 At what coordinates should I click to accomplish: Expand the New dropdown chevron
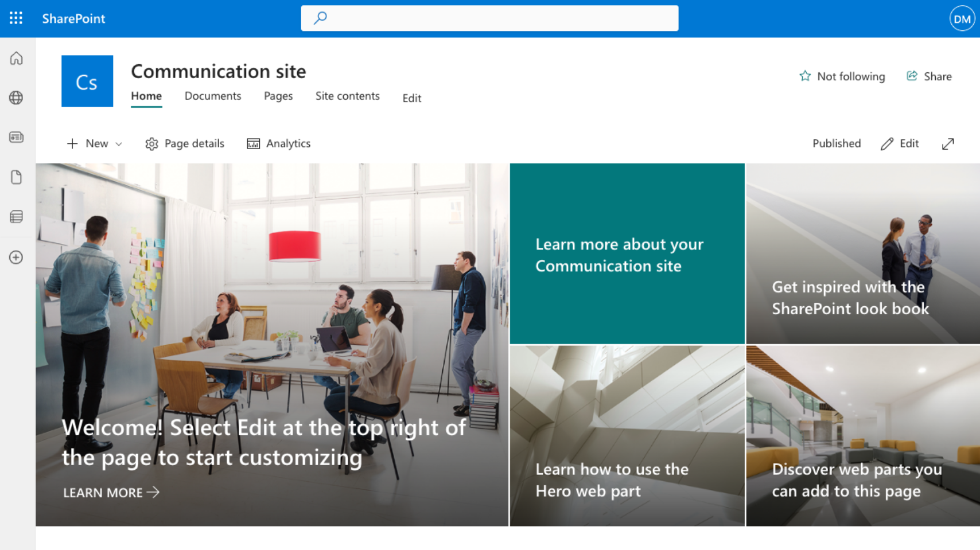(x=119, y=145)
